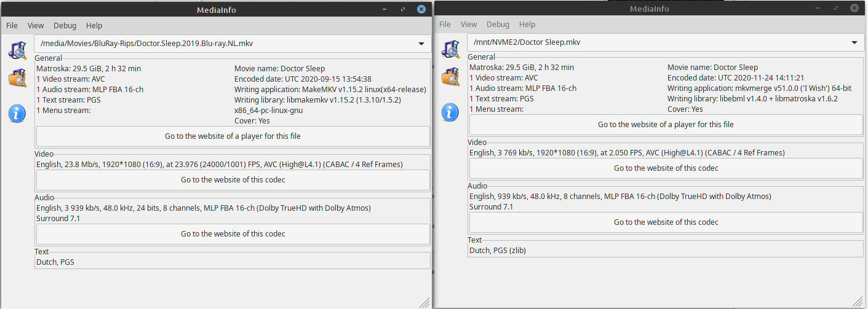This screenshot has height=309, width=868.
Task: Click the resize grip of the Blu-ray.NL.mkv window
Action: tap(425, 302)
